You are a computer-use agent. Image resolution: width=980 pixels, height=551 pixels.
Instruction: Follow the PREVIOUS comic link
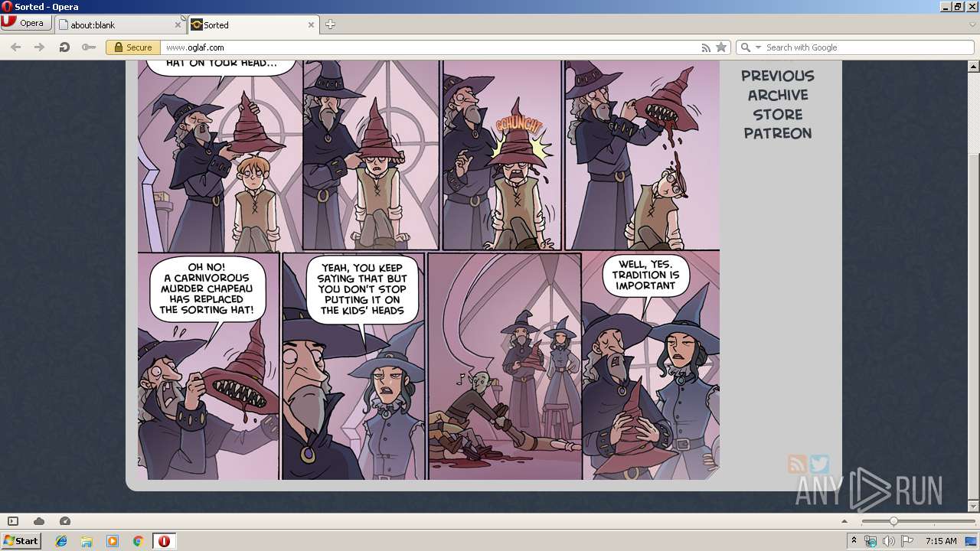click(777, 76)
